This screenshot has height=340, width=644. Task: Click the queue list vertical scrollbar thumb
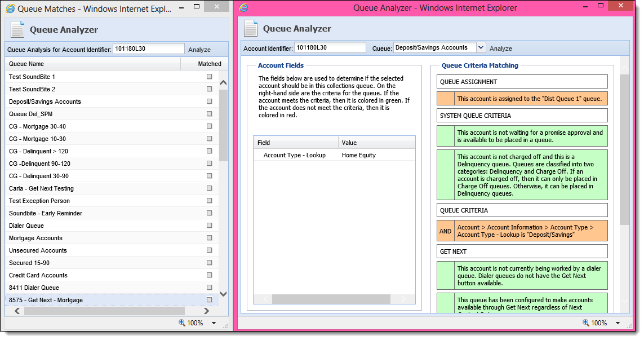pos(224,125)
